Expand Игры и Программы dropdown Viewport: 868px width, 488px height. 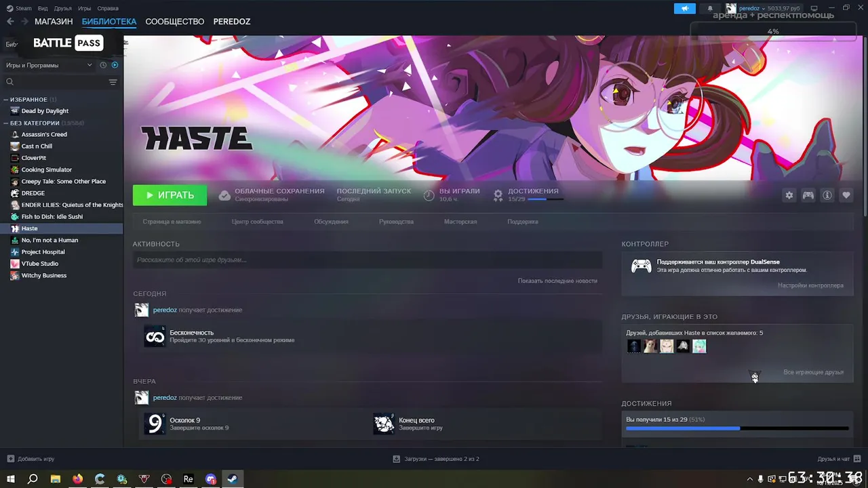point(49,65)
